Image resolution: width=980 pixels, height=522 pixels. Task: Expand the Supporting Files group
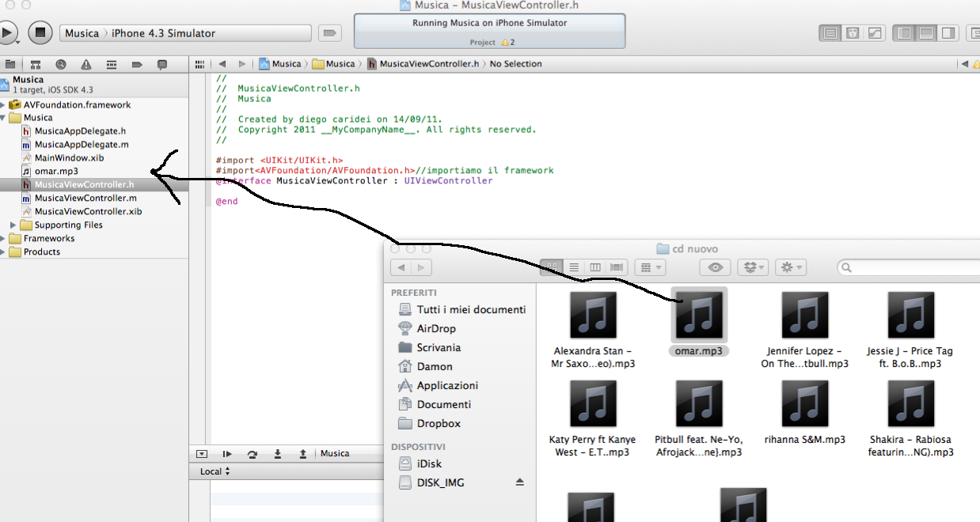pos(13,225)
